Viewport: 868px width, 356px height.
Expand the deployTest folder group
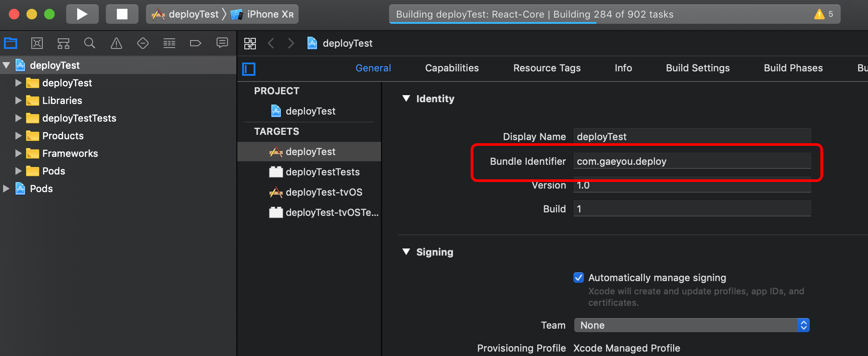point(19,83)
